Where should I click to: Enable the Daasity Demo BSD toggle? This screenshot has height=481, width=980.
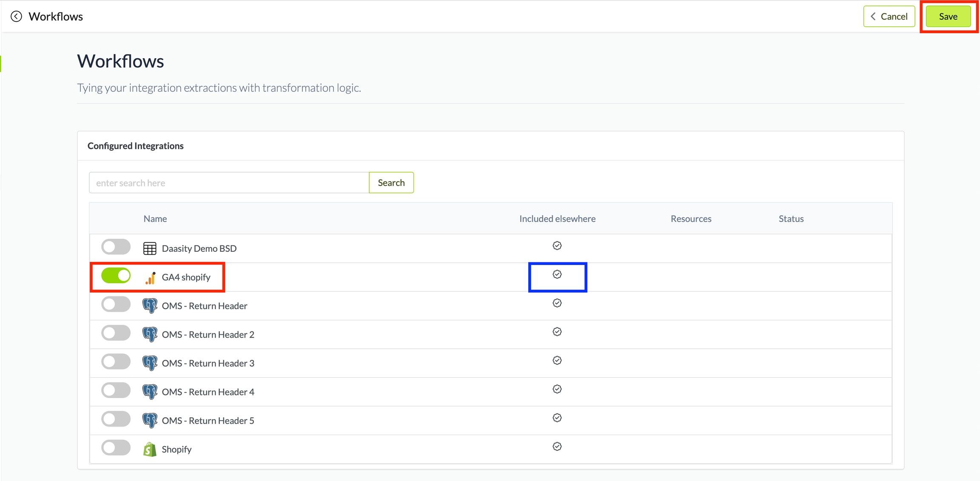point(116,247)
